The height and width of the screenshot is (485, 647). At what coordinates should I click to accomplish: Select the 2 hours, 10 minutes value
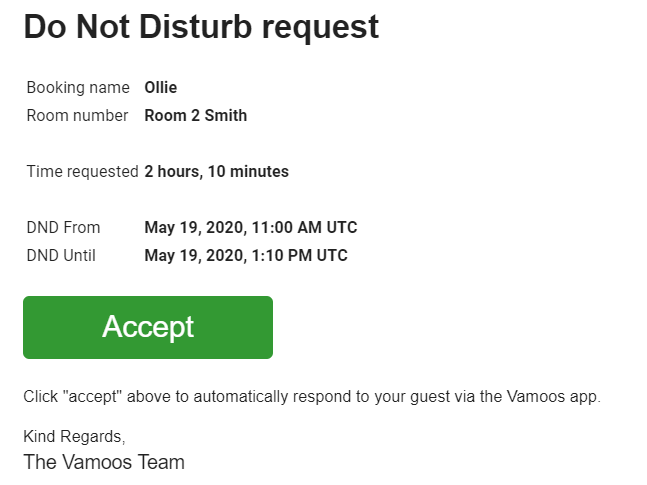click(217, 172)
